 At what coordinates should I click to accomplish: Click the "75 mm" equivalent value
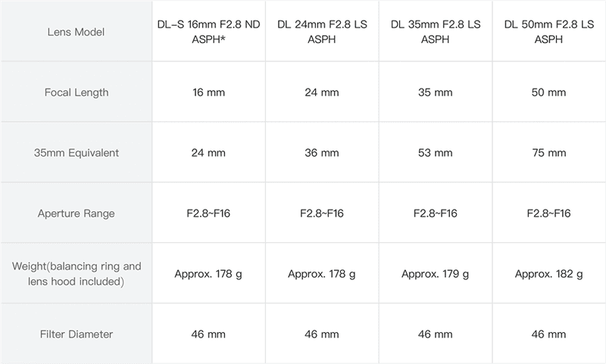549,153
